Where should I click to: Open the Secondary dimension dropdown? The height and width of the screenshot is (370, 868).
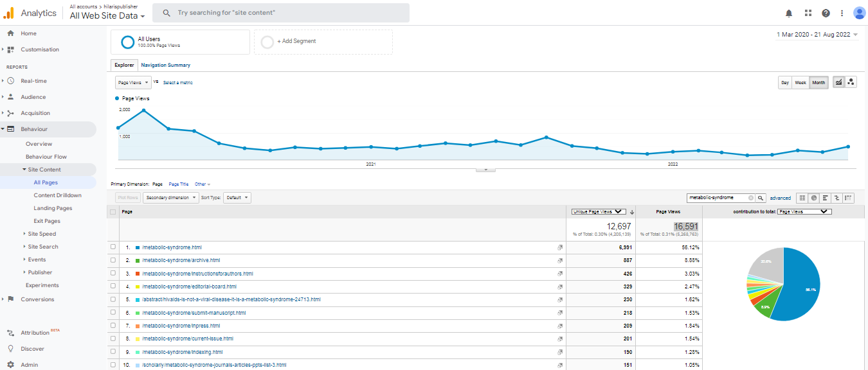[170, 198]
